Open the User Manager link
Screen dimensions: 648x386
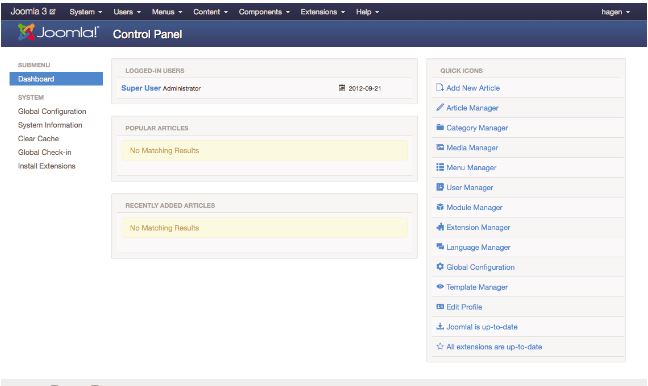click(x=470, y=187)
